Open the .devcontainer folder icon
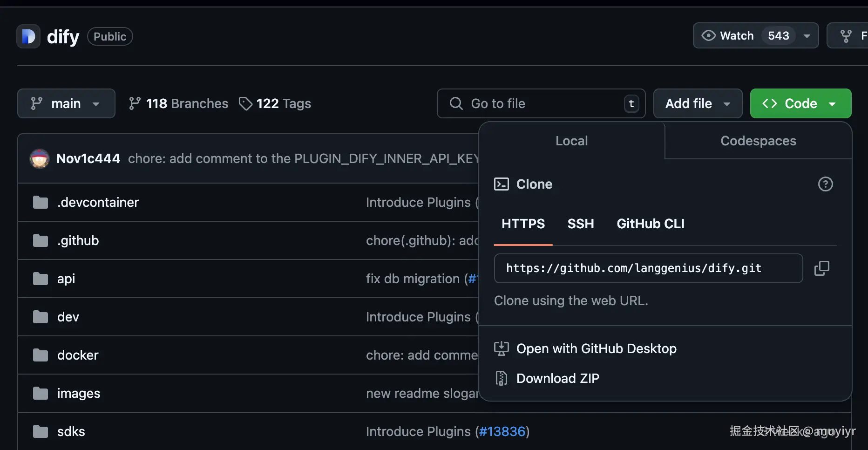 pos(41,202)
